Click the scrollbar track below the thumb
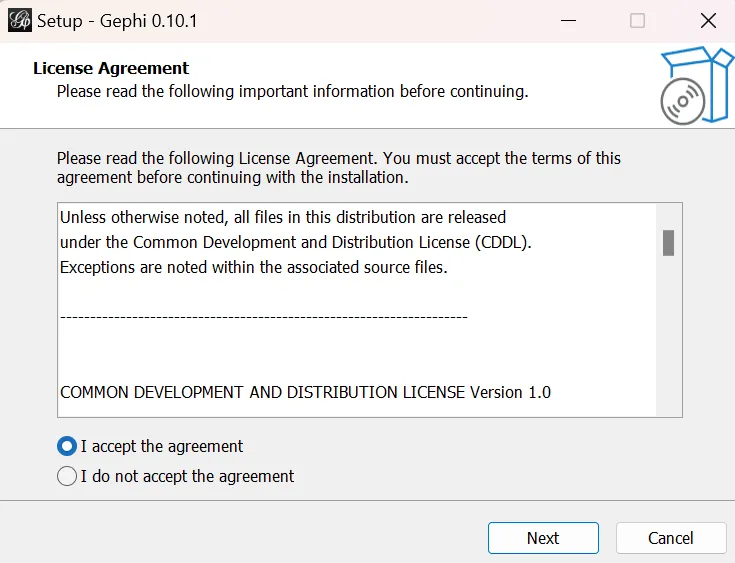The height and width of the screenshot is (563, 735). (668, 340)
